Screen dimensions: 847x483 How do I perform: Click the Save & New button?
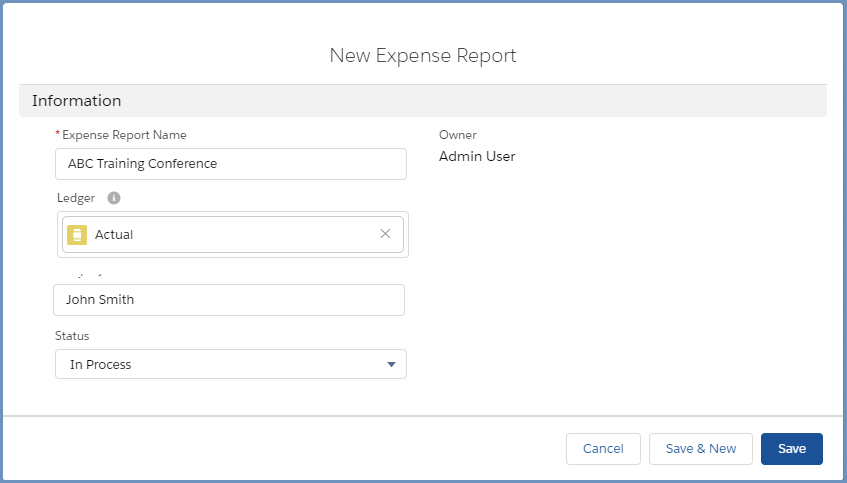[701, 448]
